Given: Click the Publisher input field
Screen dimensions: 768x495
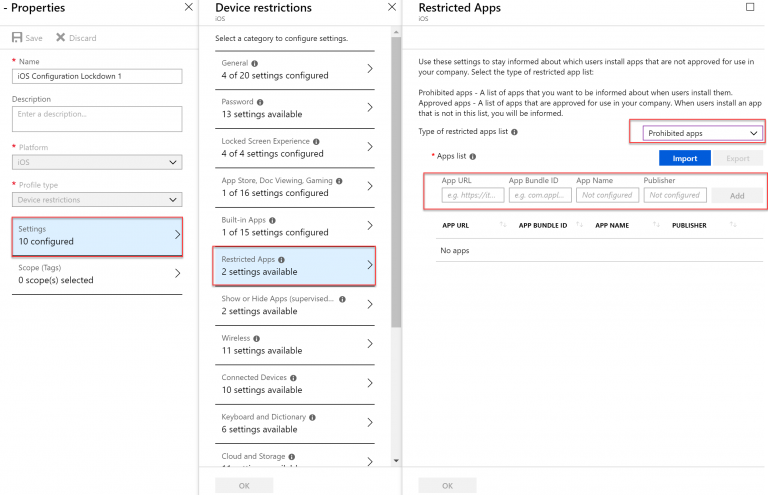Looking at the screenshot, I should point(675,195).
